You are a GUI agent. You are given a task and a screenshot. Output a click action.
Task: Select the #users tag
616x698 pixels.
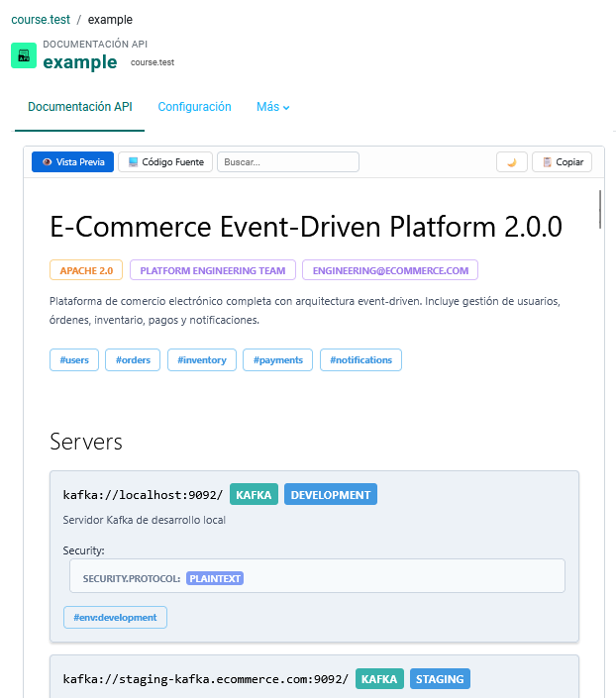tap(74, 359)
